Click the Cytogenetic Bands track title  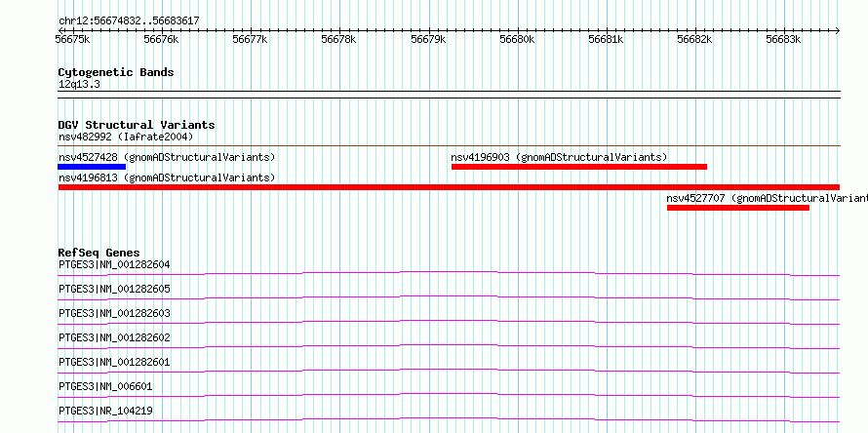[116, 72]
